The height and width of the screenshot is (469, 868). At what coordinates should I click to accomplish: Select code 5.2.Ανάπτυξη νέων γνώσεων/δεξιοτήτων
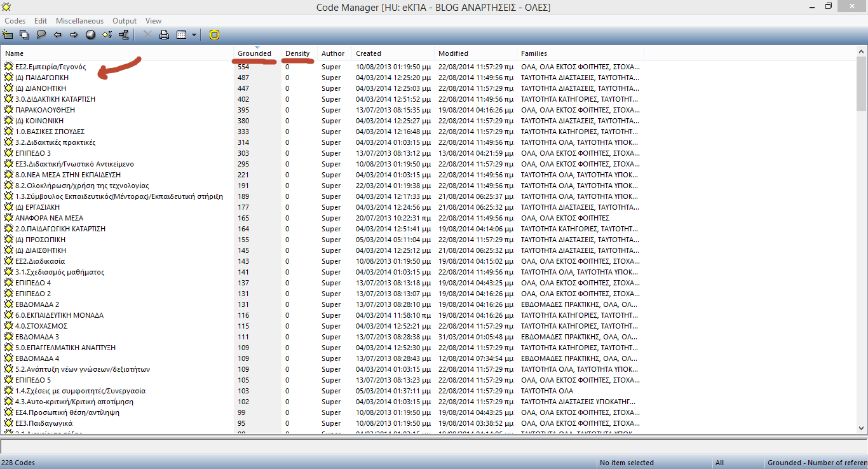coord(83,369)
